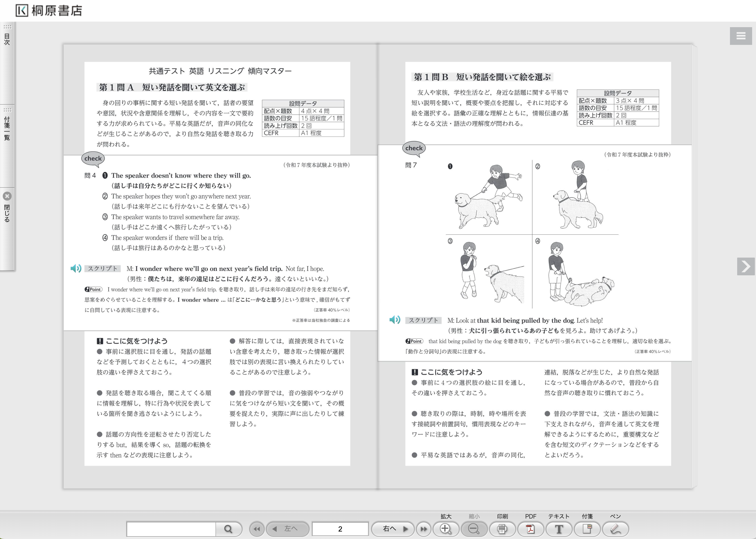Click choice 'The speaker hopes they won't go anywhere next year.'

click(181, 196)
